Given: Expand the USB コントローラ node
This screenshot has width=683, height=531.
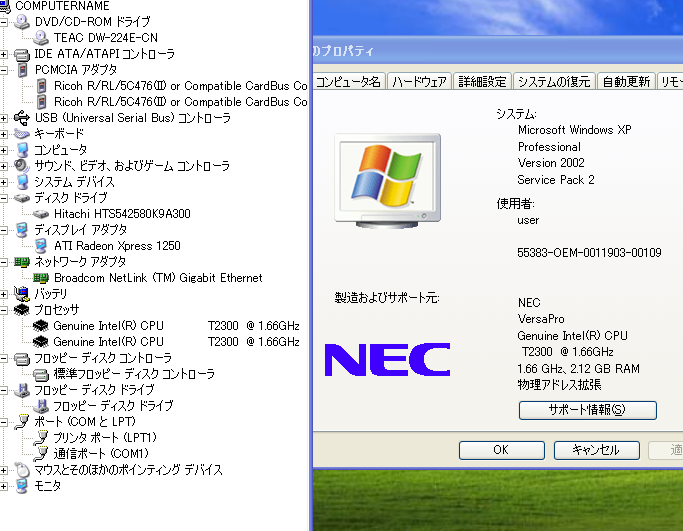Looking at the screenshot, I should [x=3, y=118].
